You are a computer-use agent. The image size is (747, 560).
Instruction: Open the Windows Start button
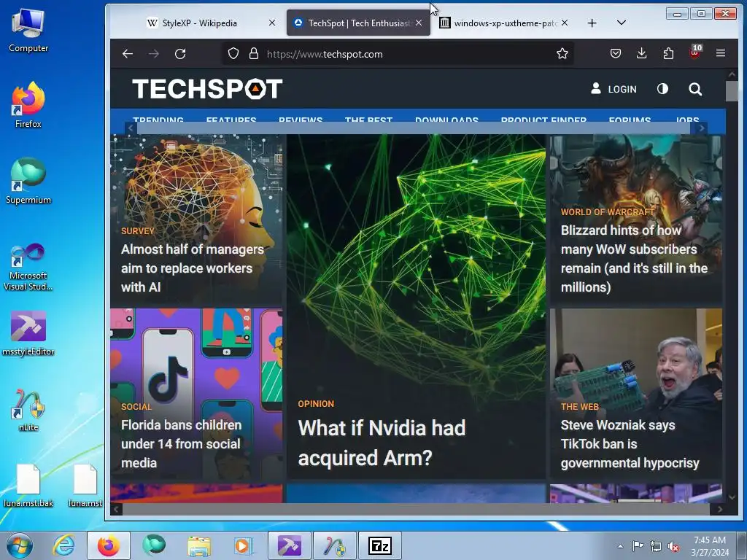click(20, 545)
